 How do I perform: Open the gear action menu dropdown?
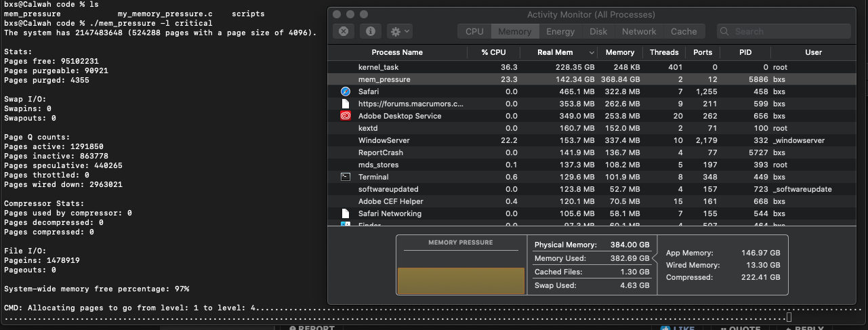pyautogui.click(x=399, y=31)
